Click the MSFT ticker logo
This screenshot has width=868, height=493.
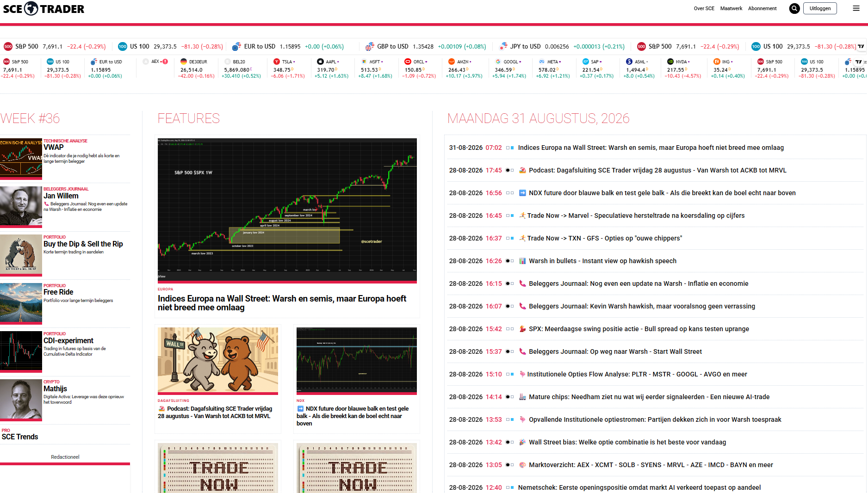(x=364, y=62)
